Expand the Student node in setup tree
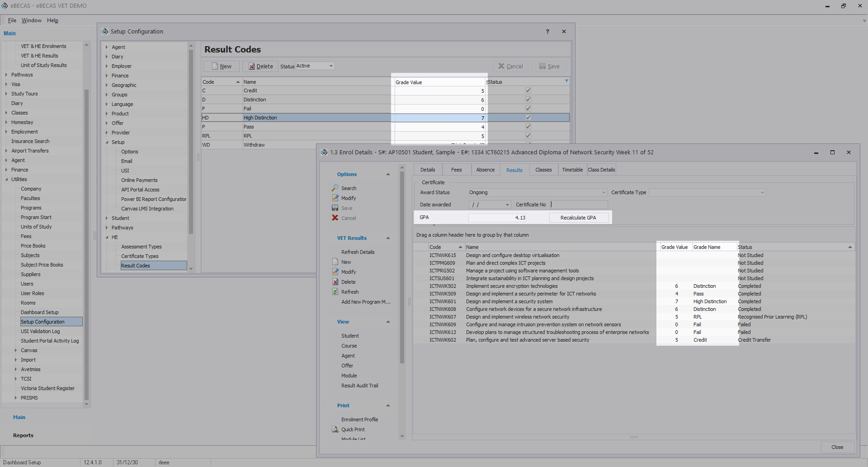This screenshot has height=467, width=868. [107, 218]
